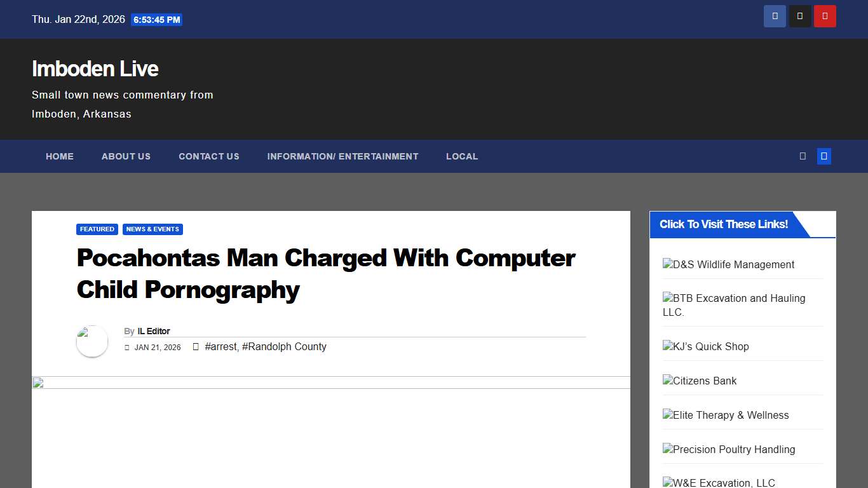This screenshot has width=868, height=488.
Task: Select the D&S Wildlife Management logo
Action: pyautogui.click(x=728, y=264)
